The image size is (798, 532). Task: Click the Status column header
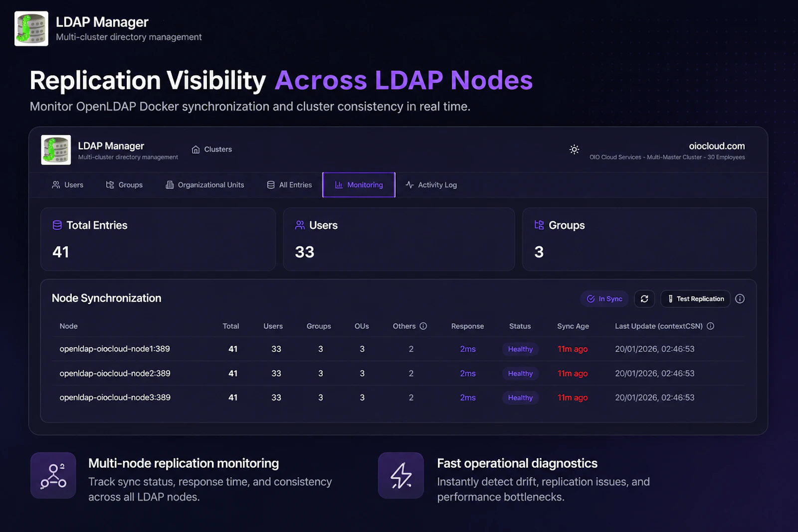(520, 326)
